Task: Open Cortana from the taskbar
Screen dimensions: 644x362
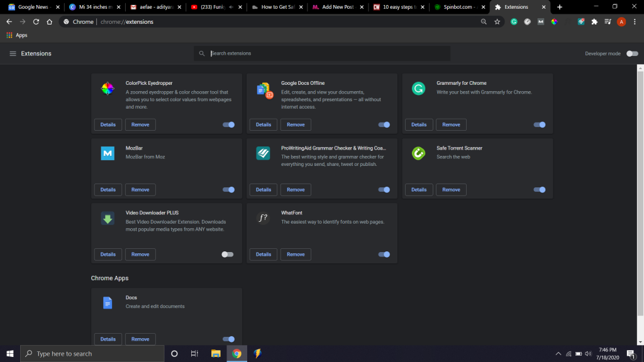Action: pos(174,353)
